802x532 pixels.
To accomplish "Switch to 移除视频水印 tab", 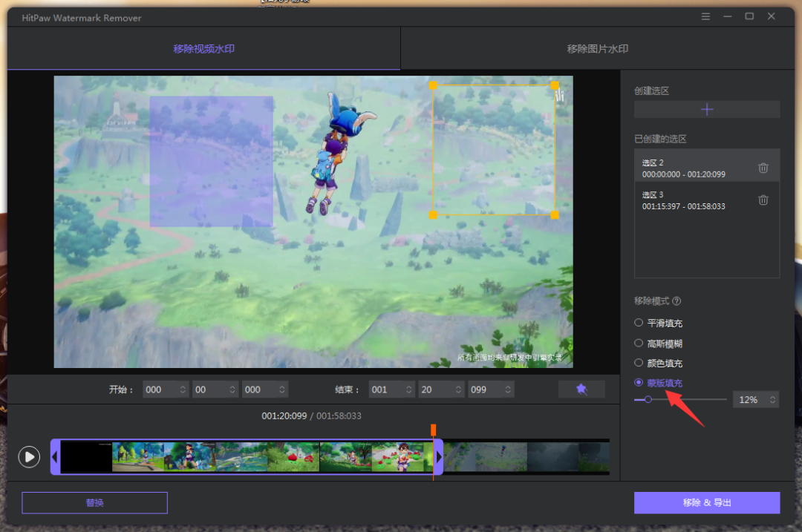I will (x=203, y=48).
